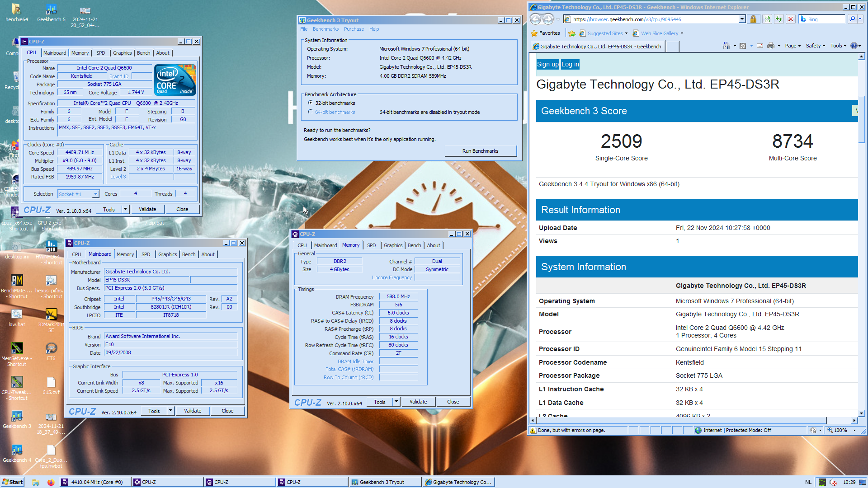868x488 pixels.
Task: Switch to About tab in Memory CPU-Z window
Action: pyautogui.click(x=433, y=245)
